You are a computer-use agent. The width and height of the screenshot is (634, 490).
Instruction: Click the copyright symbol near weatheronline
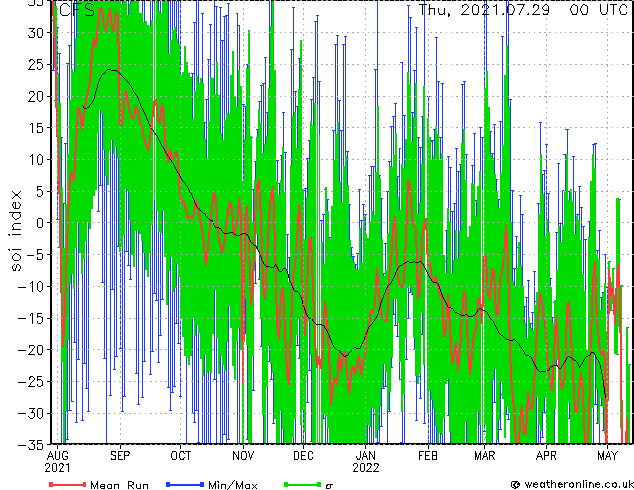(x=516, y=485)
